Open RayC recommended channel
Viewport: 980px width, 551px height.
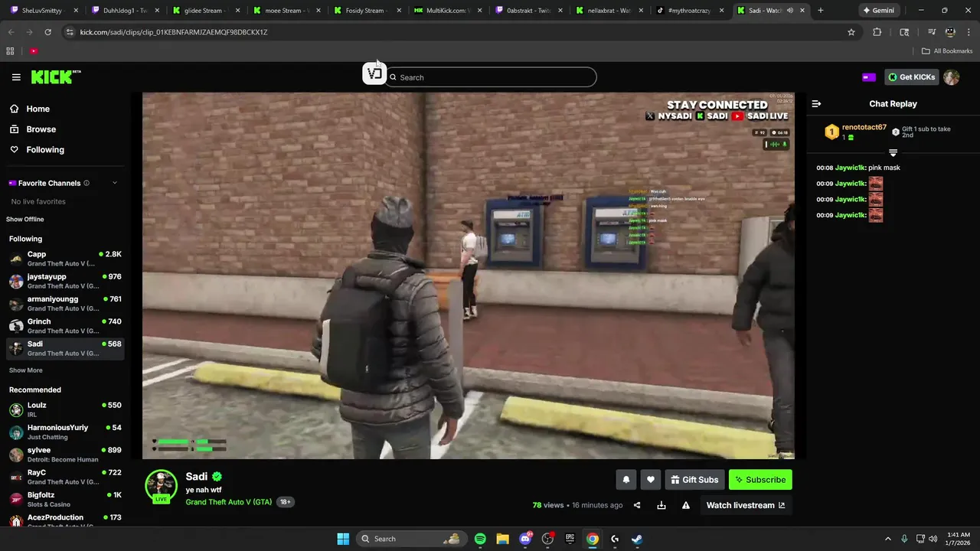pyautogui.click(x=65, y=477)
